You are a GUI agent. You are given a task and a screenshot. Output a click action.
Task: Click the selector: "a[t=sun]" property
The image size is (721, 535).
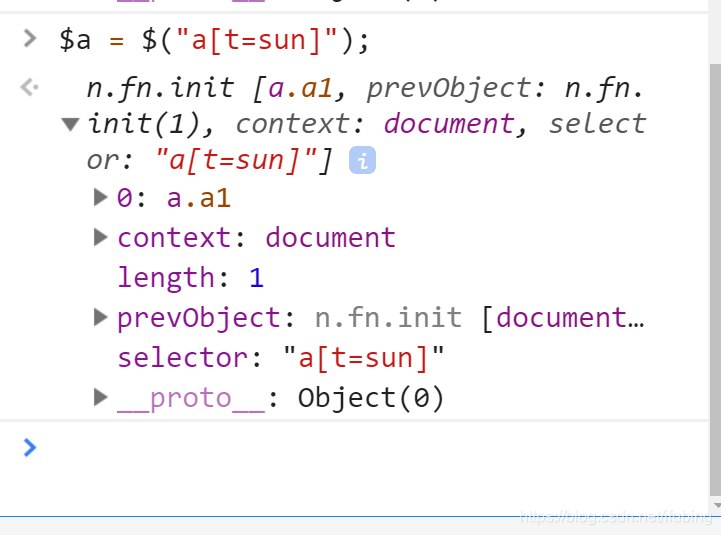280,358
